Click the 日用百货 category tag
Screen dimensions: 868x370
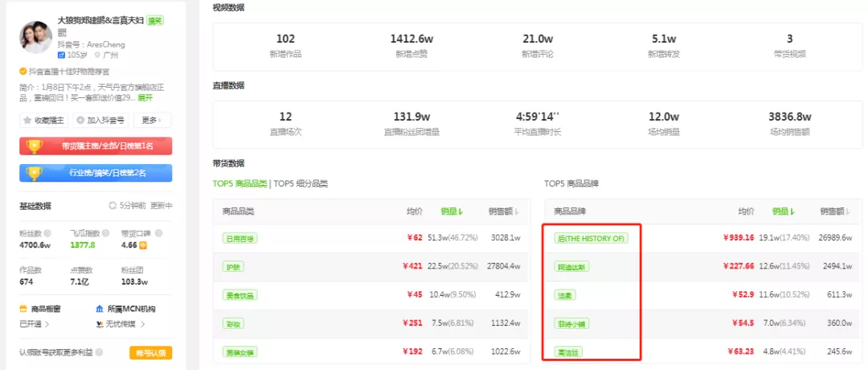click(x=240, y=238)
